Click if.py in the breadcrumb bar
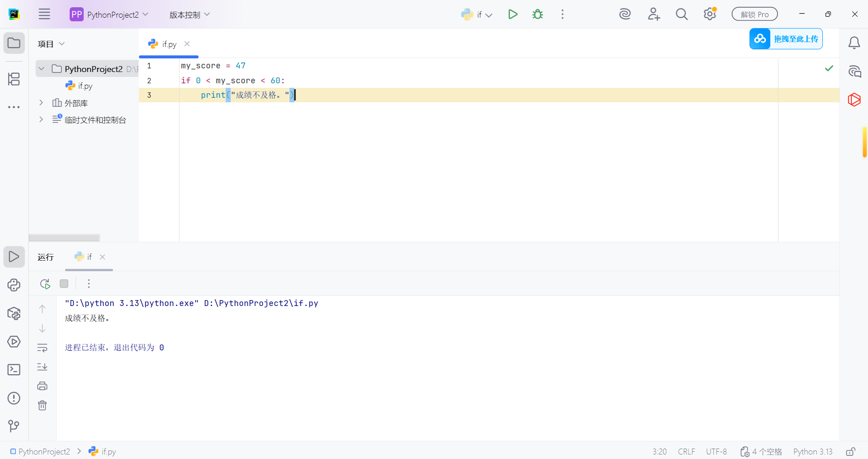The width and height of the screenshot is (868, 459). point(102,451)
